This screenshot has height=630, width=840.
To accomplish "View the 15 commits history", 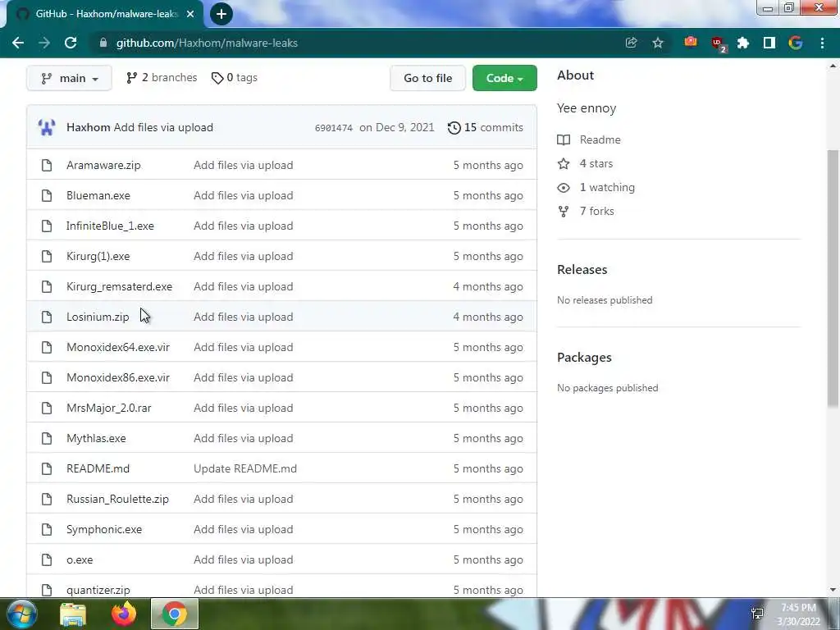I will (486, 127).
